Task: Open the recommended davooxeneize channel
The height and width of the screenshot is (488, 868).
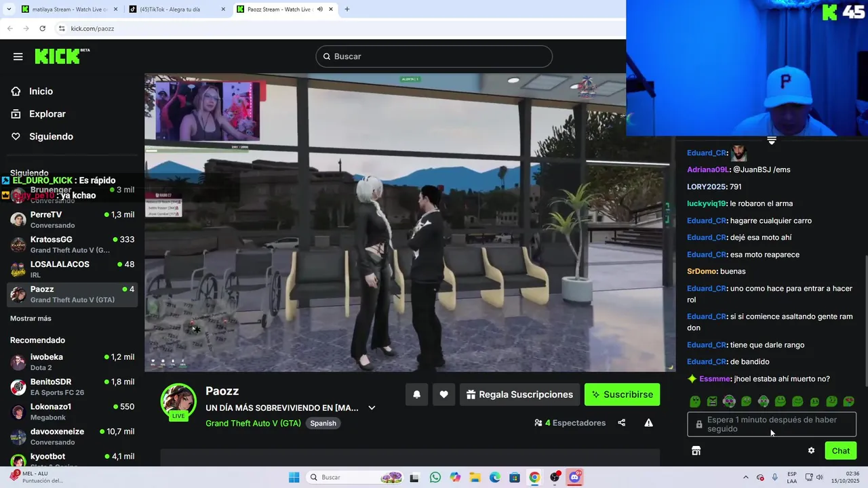Action: 72,436
